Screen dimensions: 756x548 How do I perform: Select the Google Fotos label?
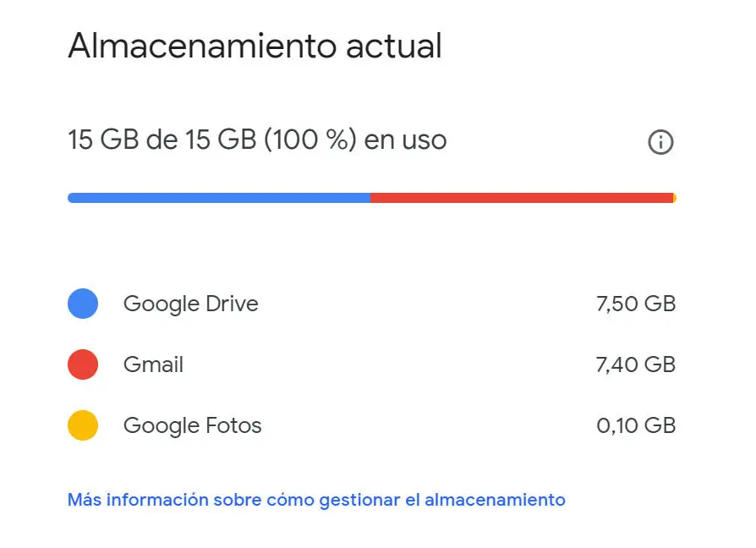[x=192, y=425]
